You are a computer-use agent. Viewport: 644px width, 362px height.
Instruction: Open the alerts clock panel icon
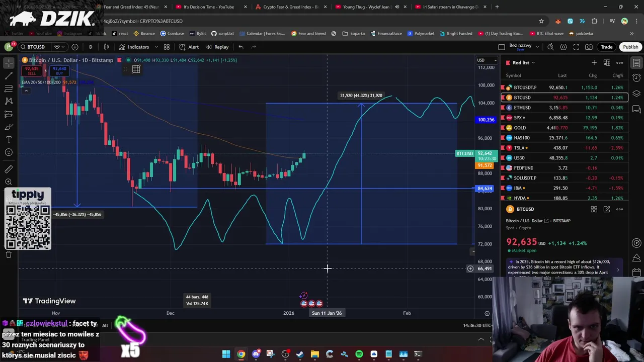click(636, 78)
